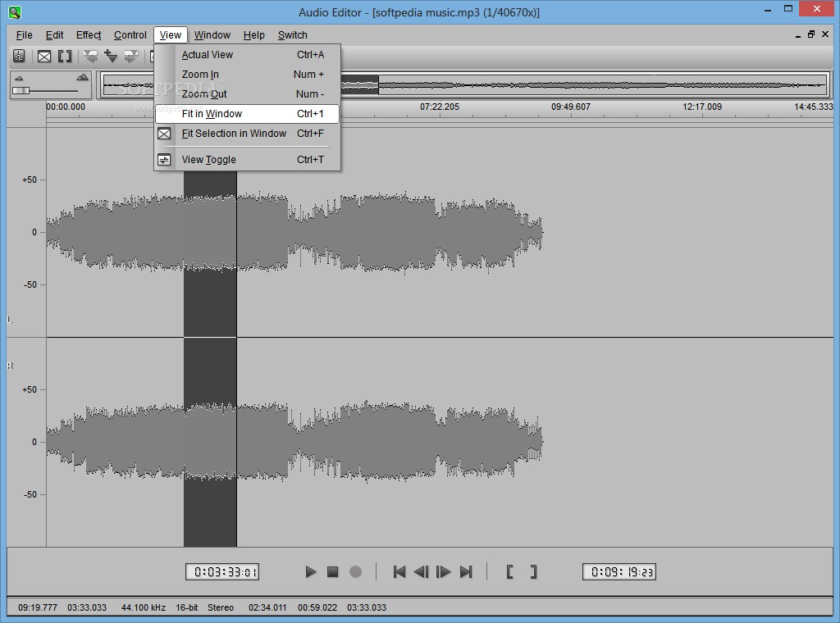This screenshot has height=623, width=840.
Task: Click the 0:09:19:23 time display field
Action: pos(619,572)
